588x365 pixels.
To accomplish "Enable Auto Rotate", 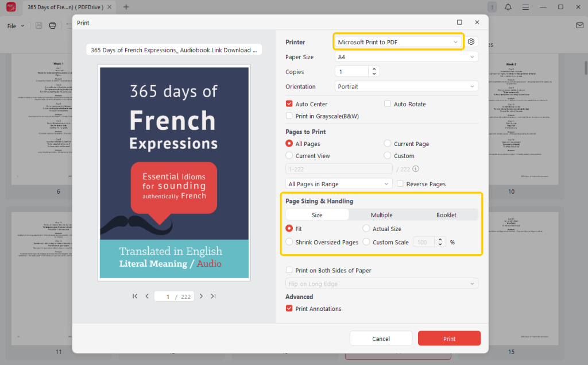I will (388, 103).
